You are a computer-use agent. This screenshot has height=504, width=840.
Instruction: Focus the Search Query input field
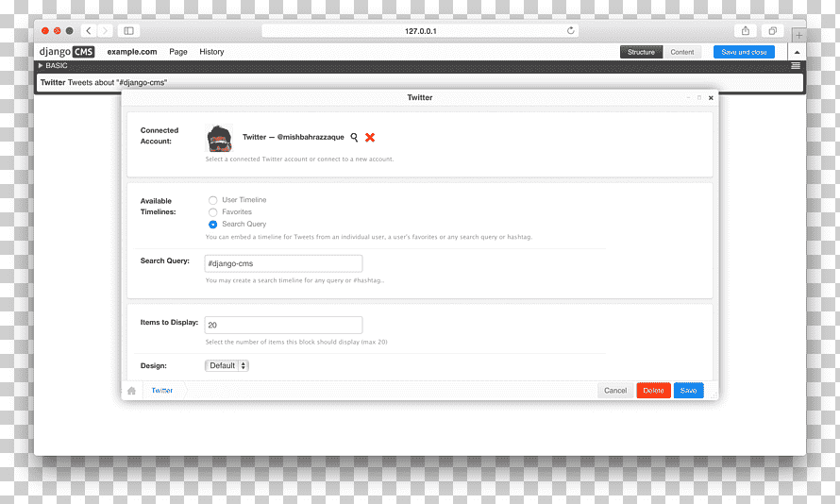283,263
